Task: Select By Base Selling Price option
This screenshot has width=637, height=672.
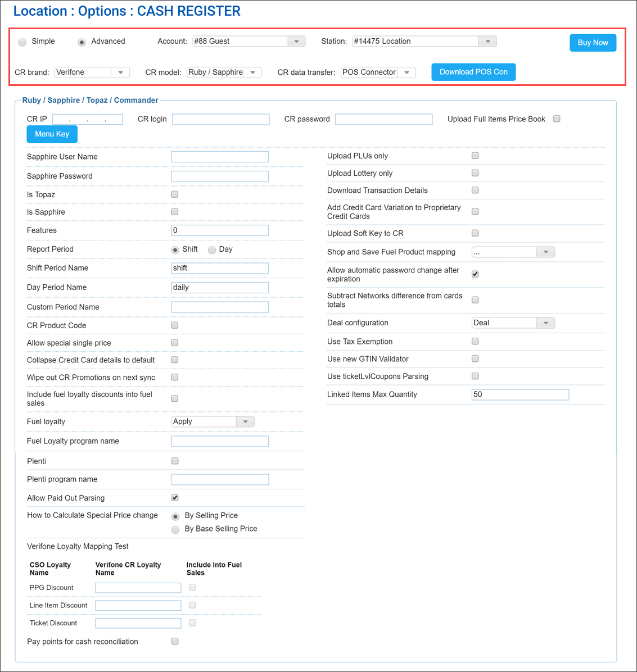Action: tap(175, 530)
